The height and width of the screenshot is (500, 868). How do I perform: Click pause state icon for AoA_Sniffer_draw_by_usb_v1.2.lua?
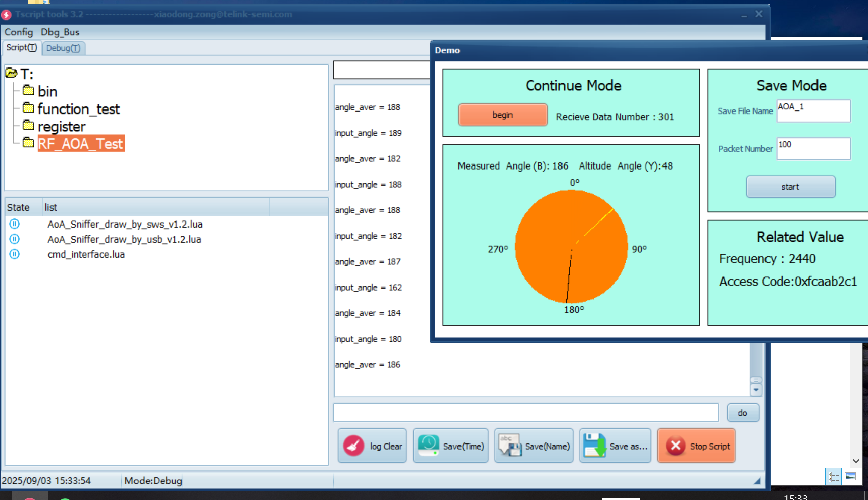pyautogui.click(x=15, y=239)
